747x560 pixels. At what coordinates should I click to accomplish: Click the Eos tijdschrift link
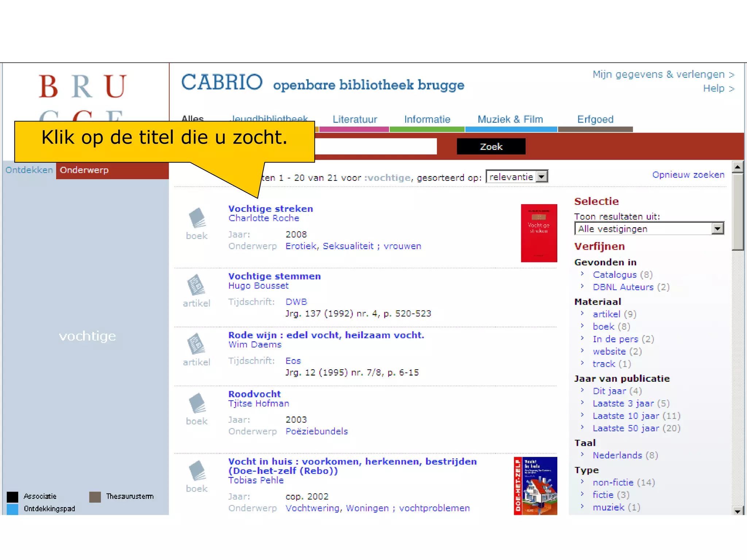(x=293, y=361)
